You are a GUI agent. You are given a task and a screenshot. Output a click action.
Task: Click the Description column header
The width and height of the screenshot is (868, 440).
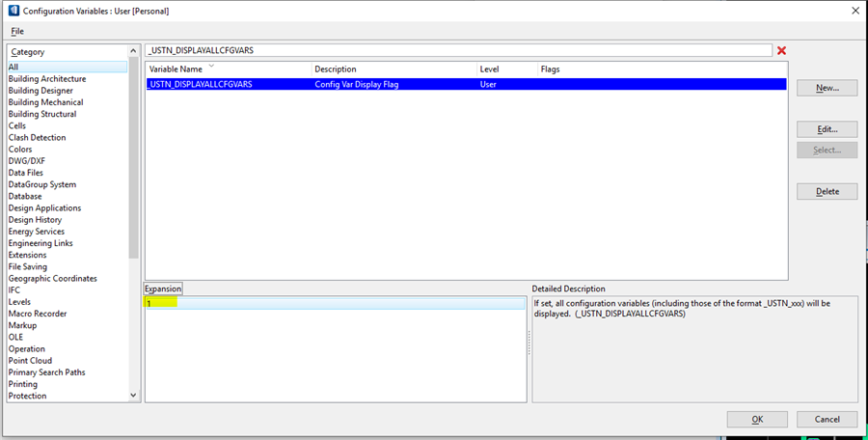[x=394, y=69]
